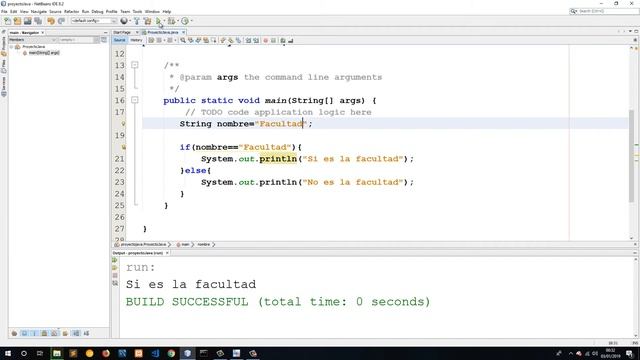Screen dimensions: 640x360
Task: Click the Stop Macro Recording icon in editor toolbar
Action: (273, 40)
